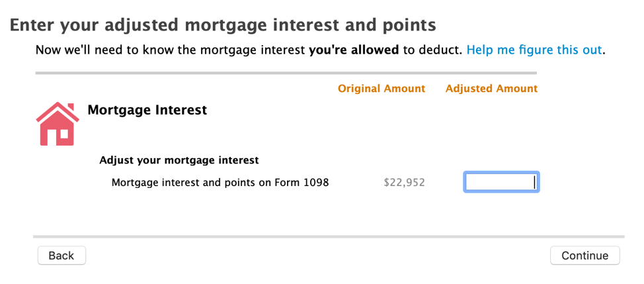Click the white window square inside house icon
644x284 pixels.
tap(64, 134)
